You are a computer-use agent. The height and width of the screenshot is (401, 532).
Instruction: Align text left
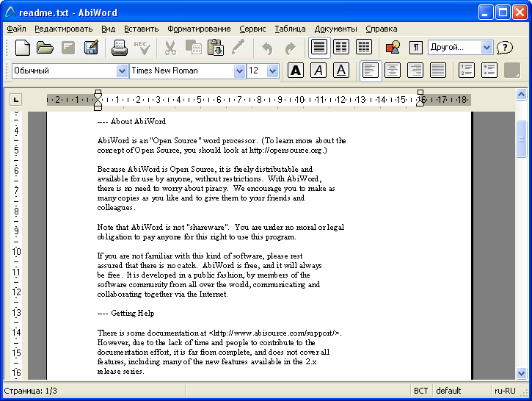[x=370, y=71]
